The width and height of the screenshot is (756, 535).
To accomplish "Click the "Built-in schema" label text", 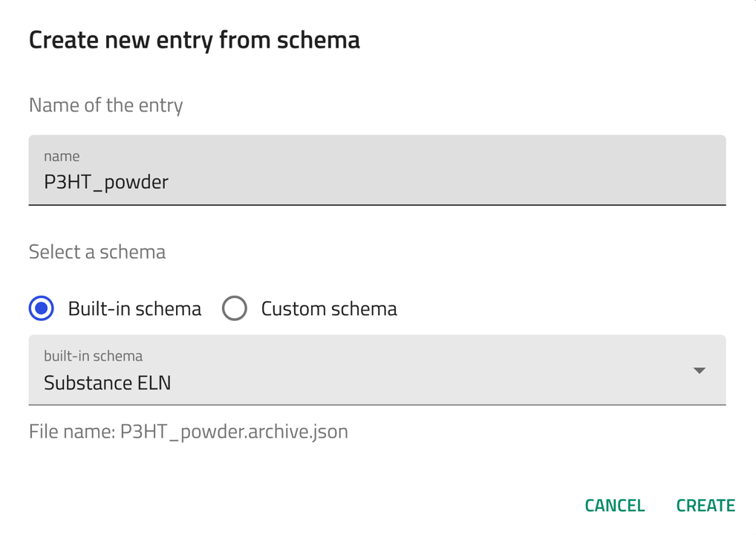I will click(x=134, y=309).
